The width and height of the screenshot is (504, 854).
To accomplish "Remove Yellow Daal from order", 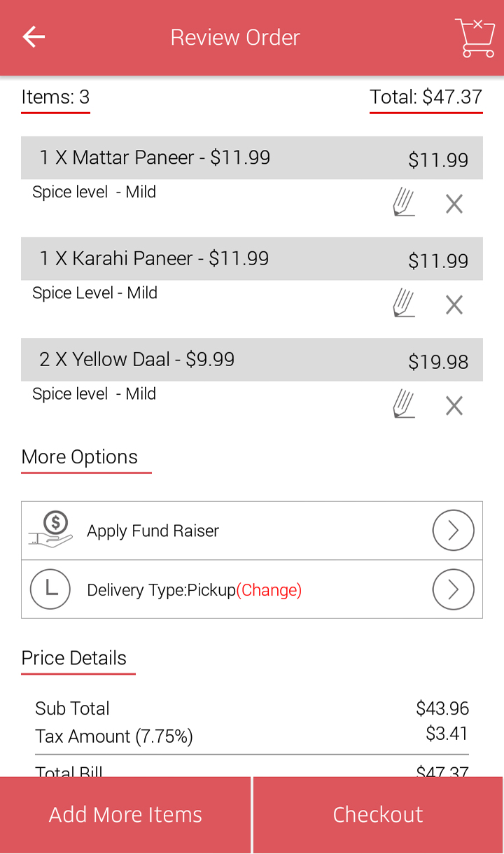I will [454, 406].
